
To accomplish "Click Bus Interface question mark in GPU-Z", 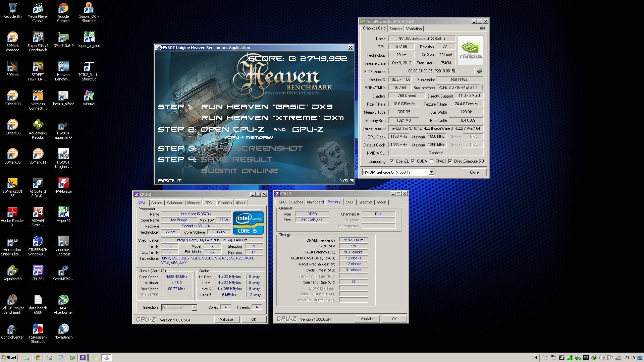I will tap(482, 87).
